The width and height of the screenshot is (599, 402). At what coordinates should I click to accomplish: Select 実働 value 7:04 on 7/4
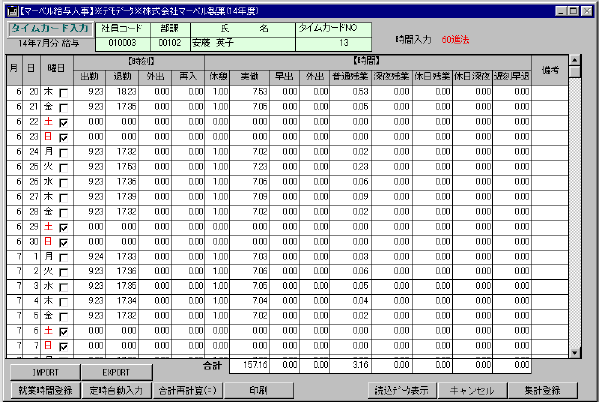click(249, 301)
